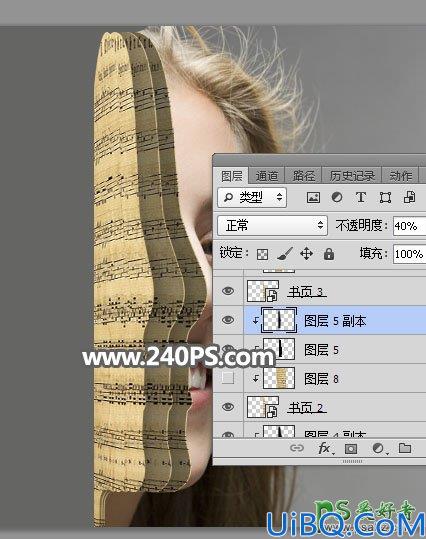Click the link layers icon
This screenshot has width=426, height=539.
click(297, 448)
